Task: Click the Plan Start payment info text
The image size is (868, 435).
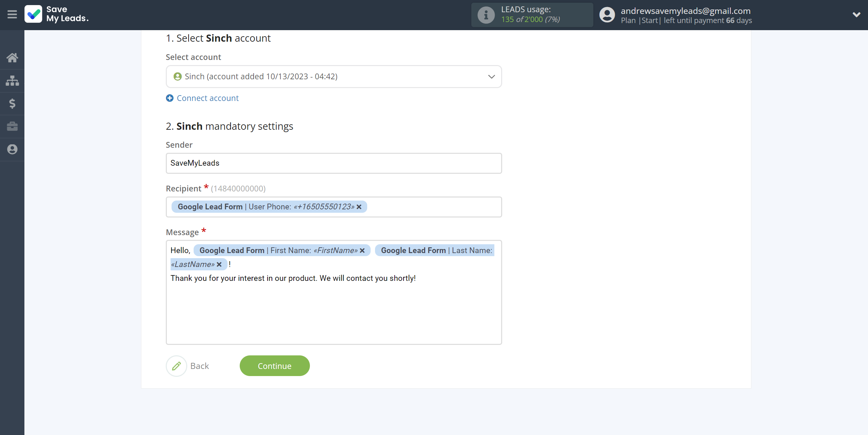Action: click(686, 21)
